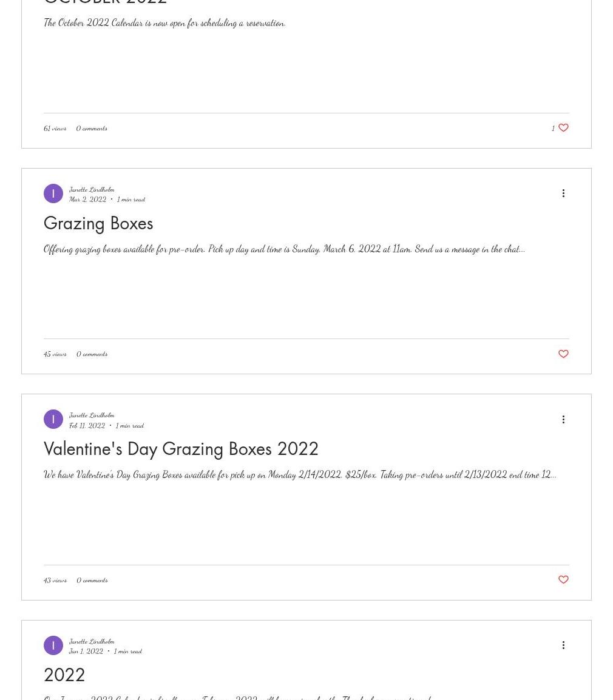
Task: Click '45 views' count
Action: click(55, 354)
